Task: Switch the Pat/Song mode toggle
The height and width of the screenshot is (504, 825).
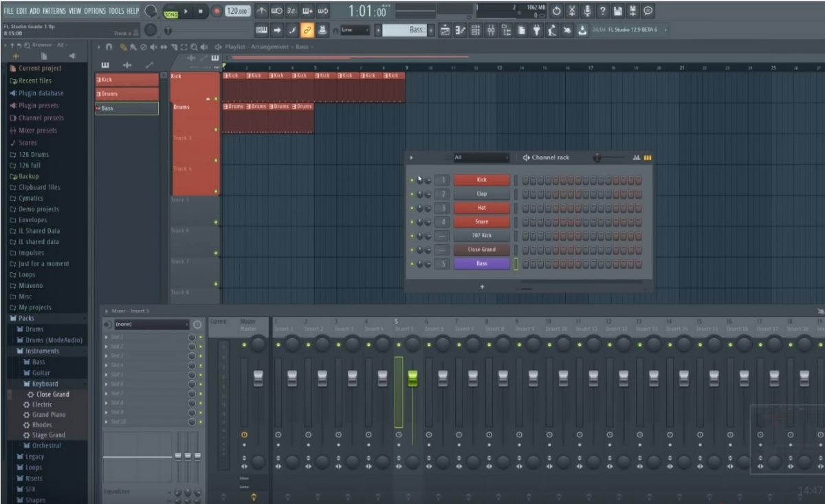Action: pyautogui.click(x=170, y=11)
